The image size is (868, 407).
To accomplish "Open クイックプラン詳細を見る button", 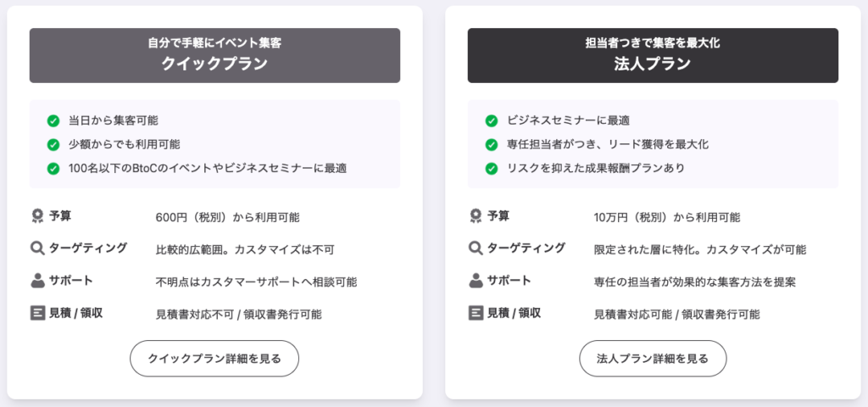I will [x=214, y=359].
